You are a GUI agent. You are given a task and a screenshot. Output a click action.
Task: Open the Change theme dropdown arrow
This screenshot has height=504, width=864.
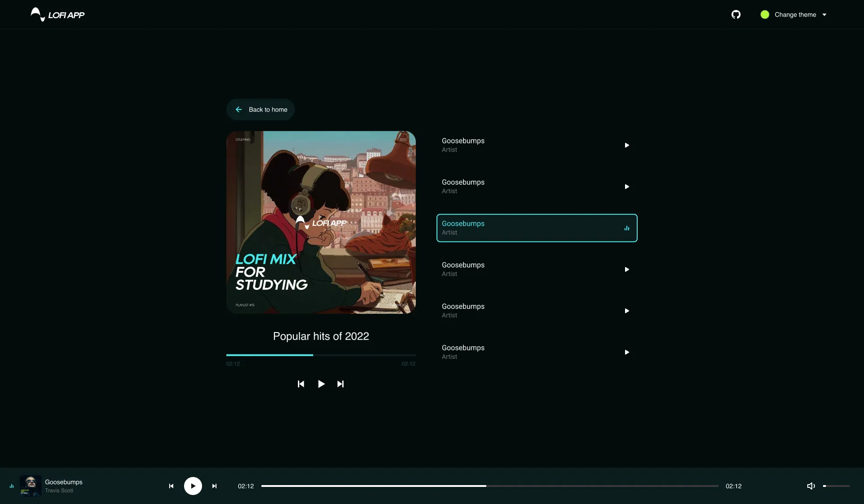pos(824,15)
